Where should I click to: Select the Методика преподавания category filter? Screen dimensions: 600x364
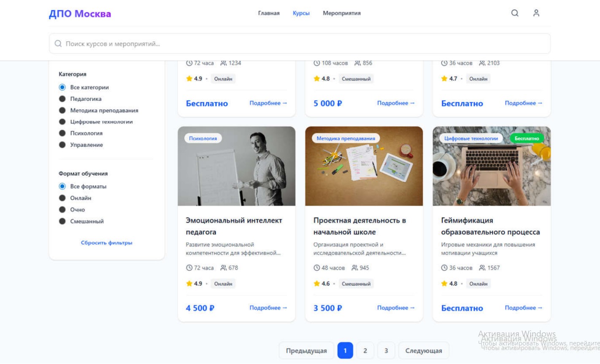pyautogui.click(x=62, y=111)
